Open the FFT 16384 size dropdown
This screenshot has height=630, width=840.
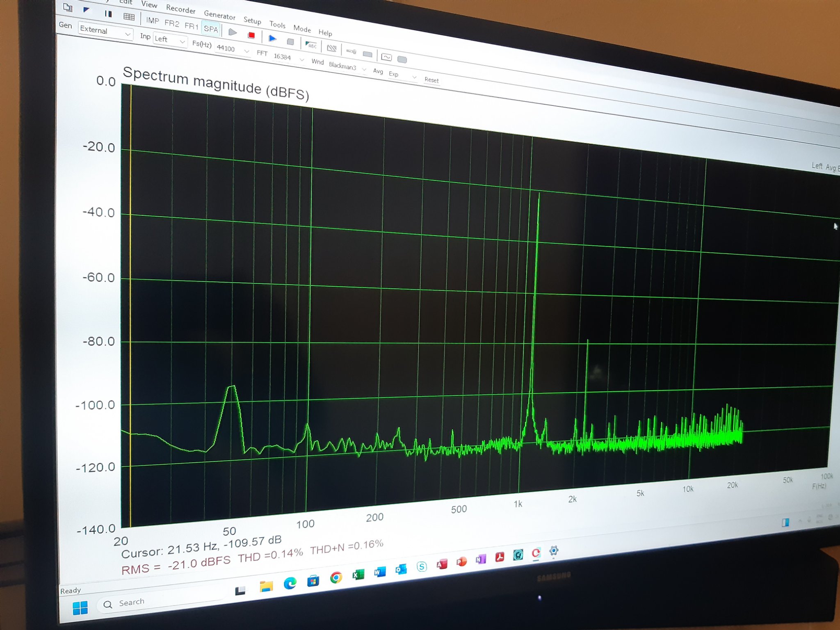coord(289,57)
